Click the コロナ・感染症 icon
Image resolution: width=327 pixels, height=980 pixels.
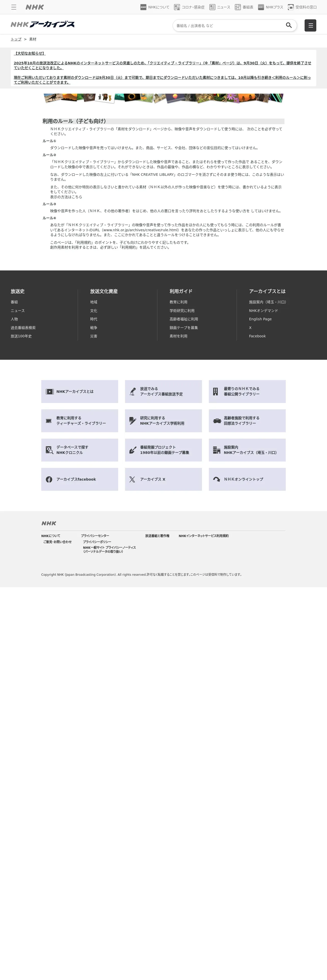[177, 7]
